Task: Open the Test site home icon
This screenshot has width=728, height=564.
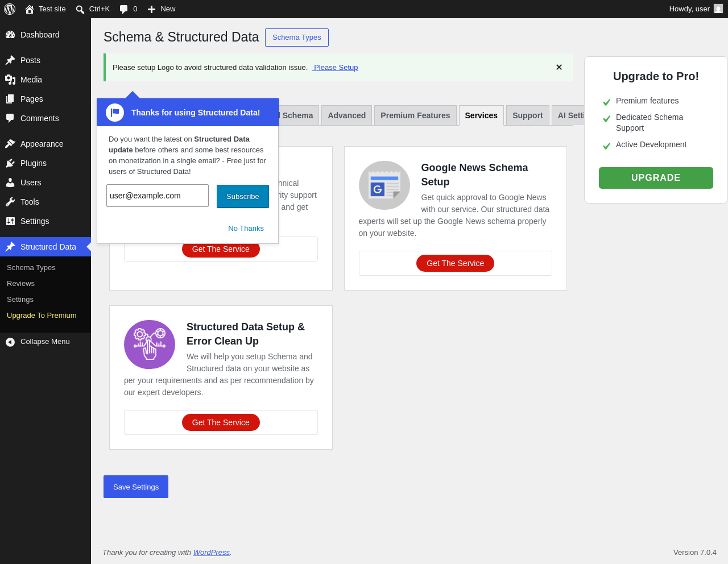Action: pos(30,9)
